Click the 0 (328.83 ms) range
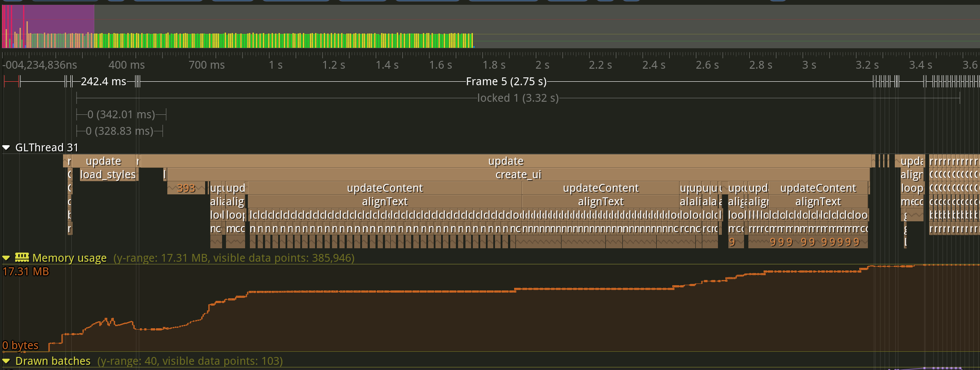The width and height of the screenshot is (980, 370). (x=120, y=131)
